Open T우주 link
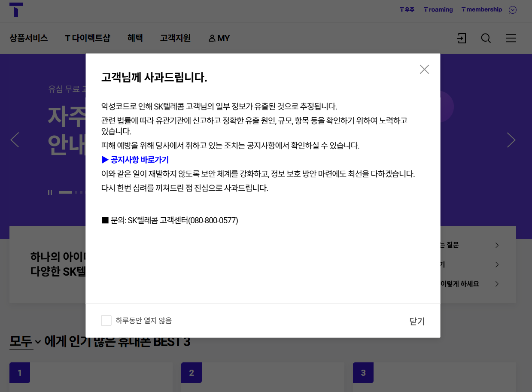Image resolution: width=532 pixels, height=392 pixels. (x=407, y=9)
